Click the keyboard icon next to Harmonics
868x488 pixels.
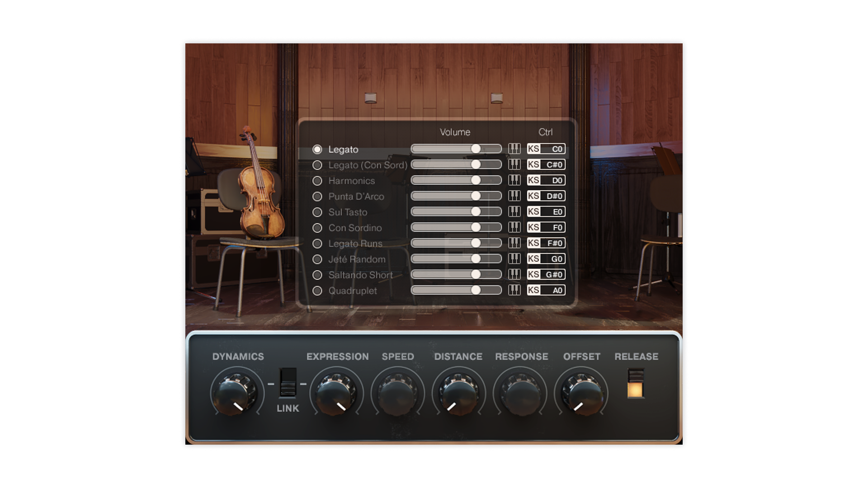(x=514, y=180)
